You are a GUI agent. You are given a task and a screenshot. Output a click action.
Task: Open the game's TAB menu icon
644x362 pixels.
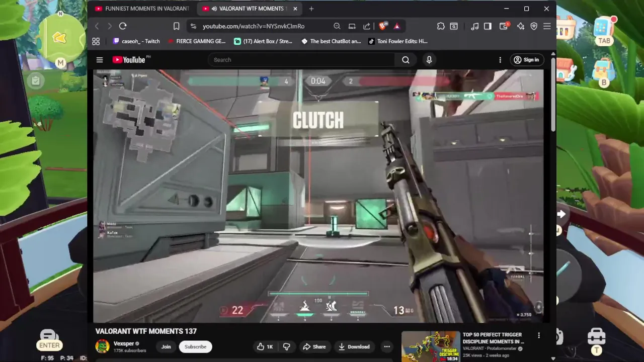click(x=604, y=31)
